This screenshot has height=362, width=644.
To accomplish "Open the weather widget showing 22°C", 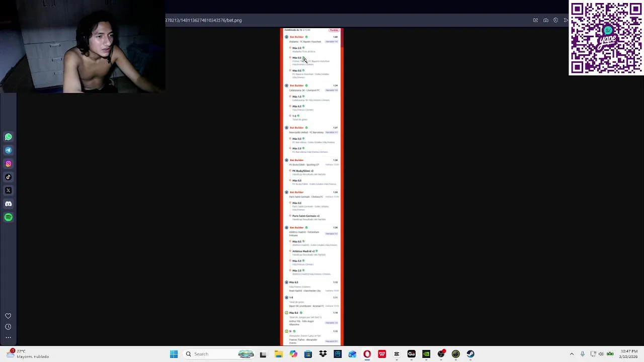I will point(29,354).
